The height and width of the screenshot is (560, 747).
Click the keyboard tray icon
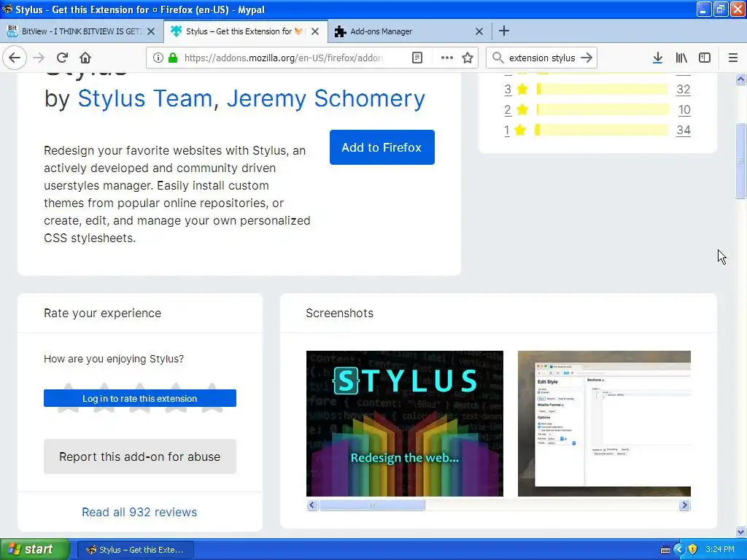click(x=665, y=550)
